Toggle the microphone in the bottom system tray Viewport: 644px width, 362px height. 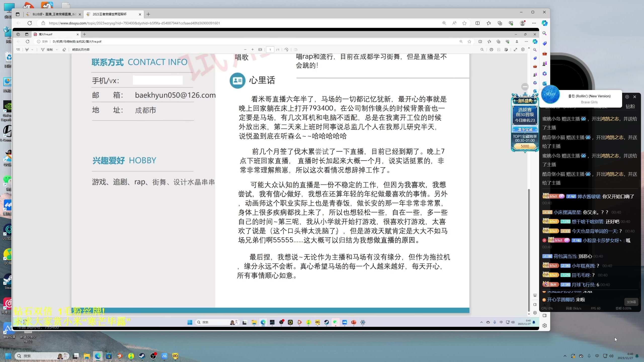[589, 356]
